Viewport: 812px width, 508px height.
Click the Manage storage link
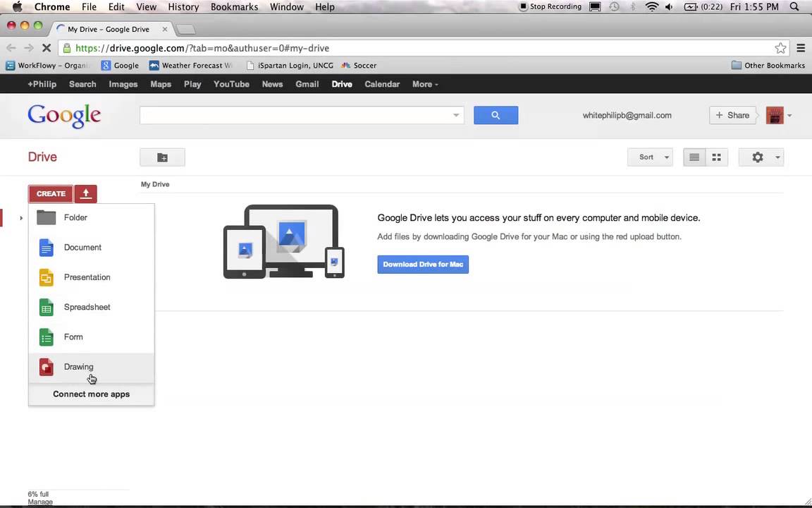click(x=40, y=502)
